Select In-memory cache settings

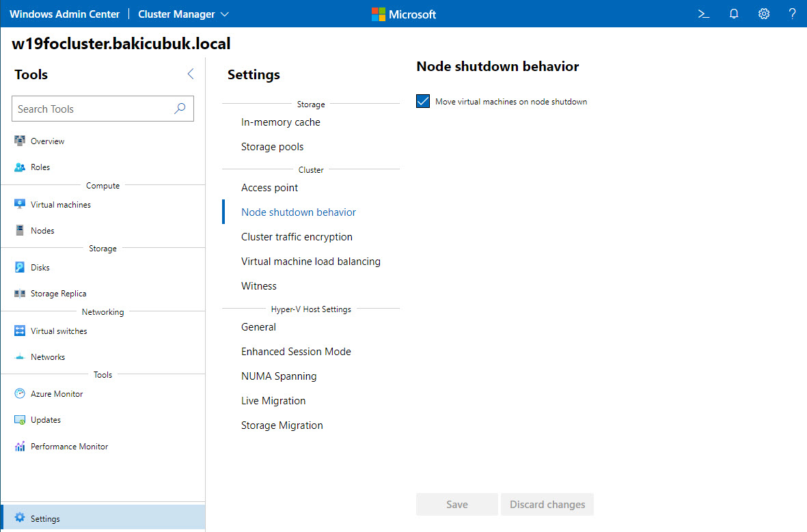coord(280,122)
